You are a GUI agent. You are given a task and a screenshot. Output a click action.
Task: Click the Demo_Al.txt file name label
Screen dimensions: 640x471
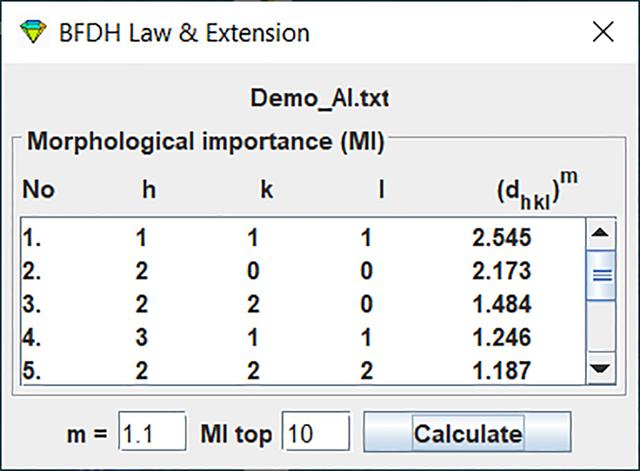(x=320, y=98)
